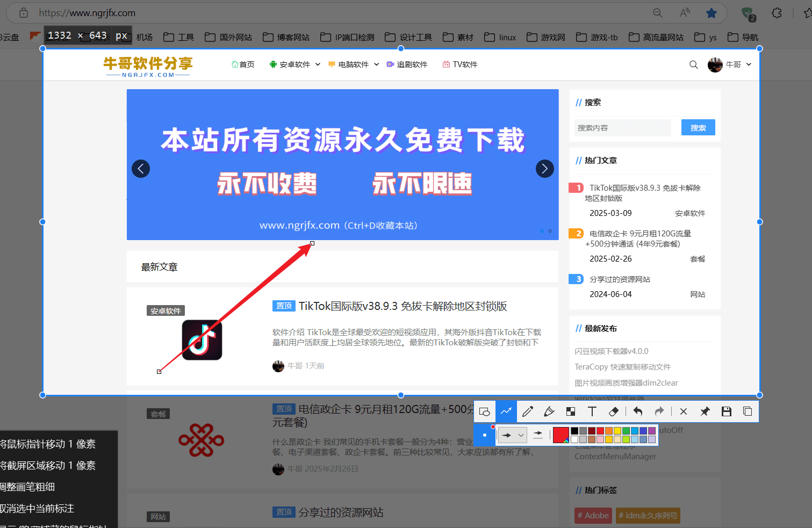Image resolution: width=812 pixels, height=528 pixels.
Task: Open 分享过的资源网站 article title in list
Action: tap(341, 512)
